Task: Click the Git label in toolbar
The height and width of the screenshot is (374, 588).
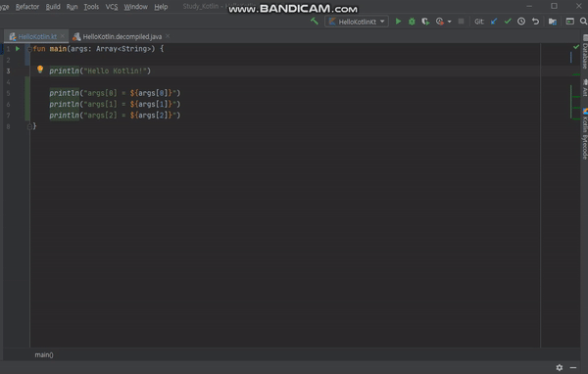Action: pos(479,22)
